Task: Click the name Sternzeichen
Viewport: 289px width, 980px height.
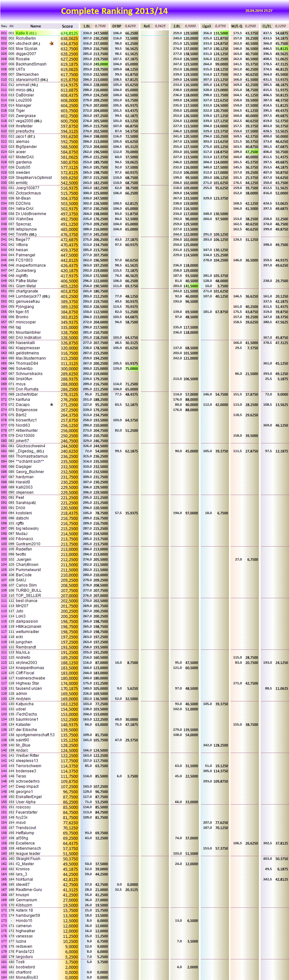Action: coord(27,74)
